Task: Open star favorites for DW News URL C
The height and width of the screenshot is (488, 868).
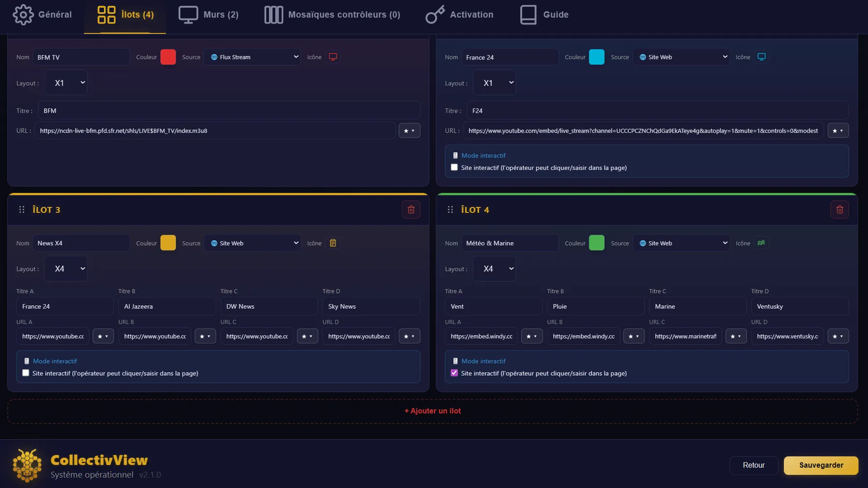Action: tap(307, 336)
